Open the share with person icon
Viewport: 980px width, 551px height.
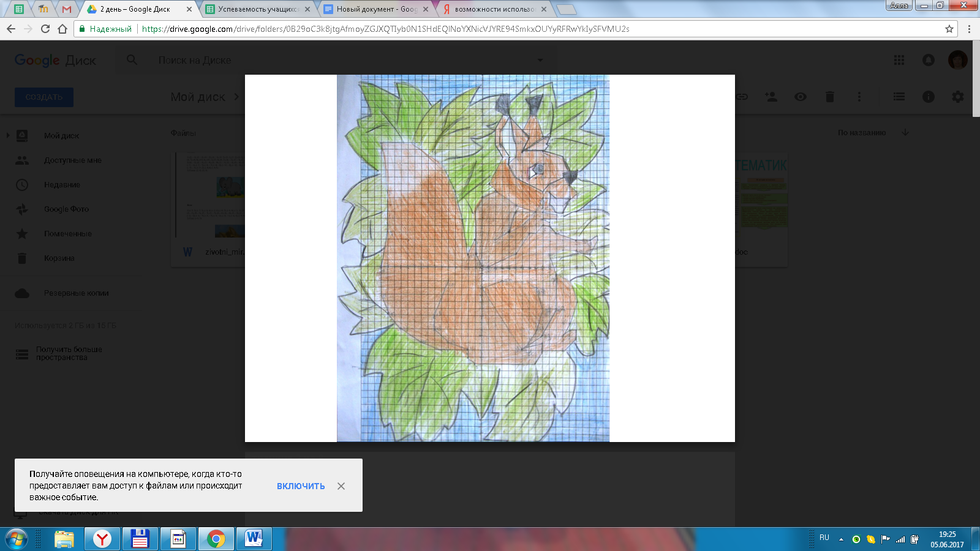point(771,97)
